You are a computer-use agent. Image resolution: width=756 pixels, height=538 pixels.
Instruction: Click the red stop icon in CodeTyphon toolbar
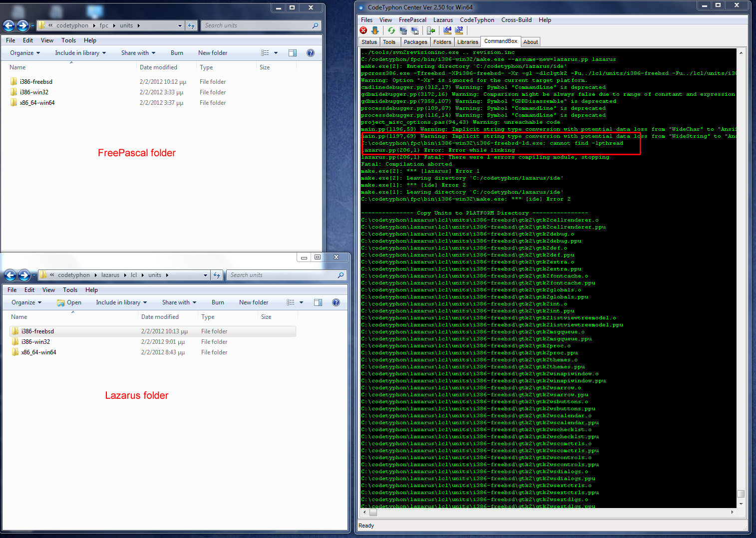coord(364,30)
